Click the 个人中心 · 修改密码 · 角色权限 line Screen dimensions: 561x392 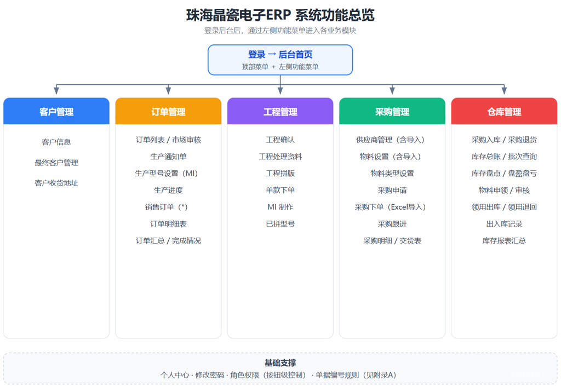pyautogui.click(x=280, y=375)
